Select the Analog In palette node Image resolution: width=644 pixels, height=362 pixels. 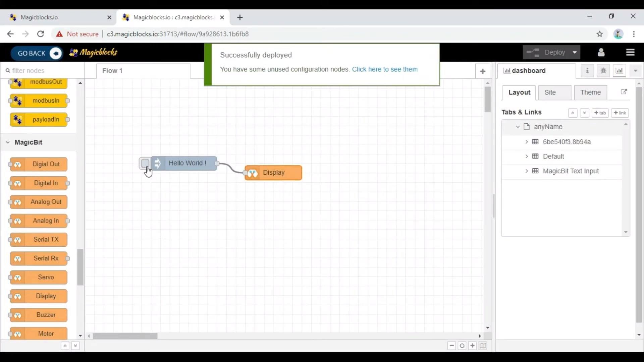(x=39, y=221)
